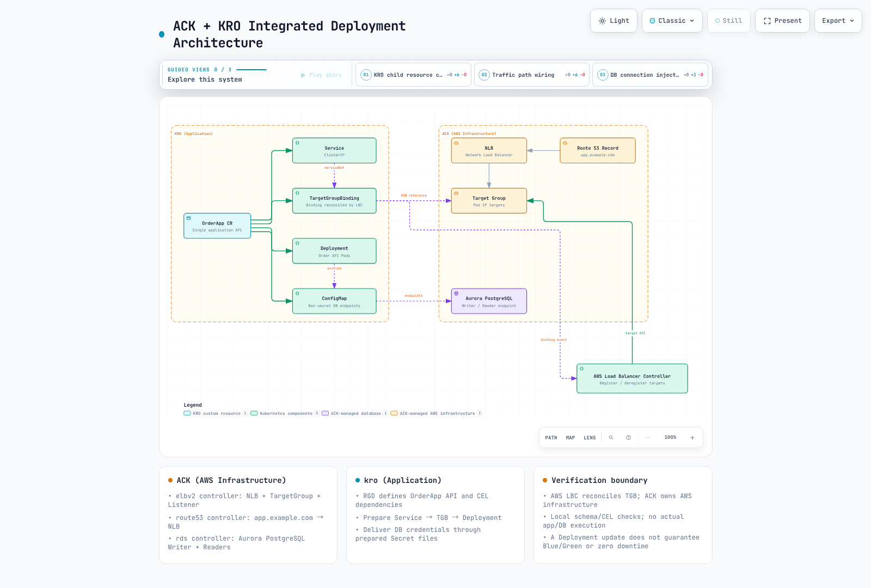Click the ACK (AWS Infrastructure) card heading
This screenshot has height=588, width=871.
coord(231,480)
